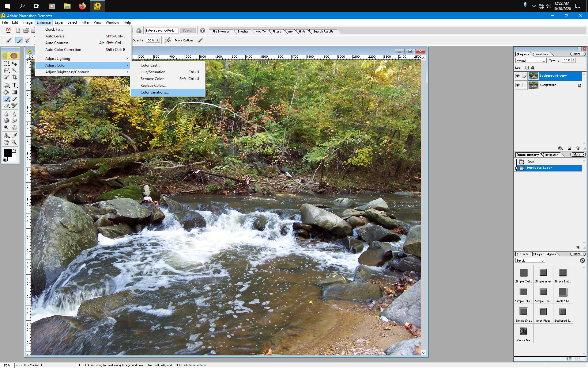Select the Magic Wand tool
Viewport: 588px width, 368px height.
tap(14, 70)
